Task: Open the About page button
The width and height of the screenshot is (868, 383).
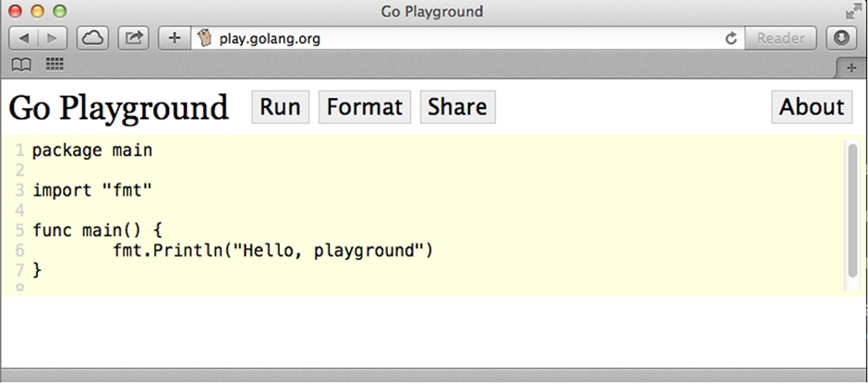Action: [x=811, y=107]
